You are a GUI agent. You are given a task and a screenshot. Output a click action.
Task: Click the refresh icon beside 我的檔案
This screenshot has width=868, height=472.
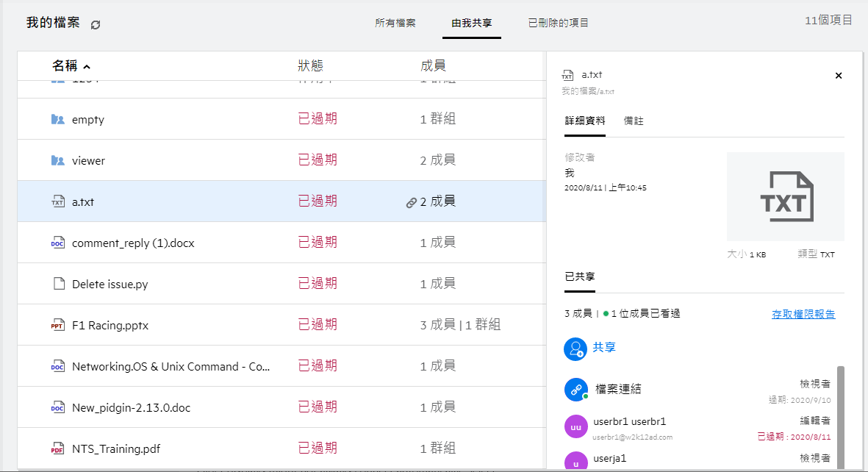[96, 24]
